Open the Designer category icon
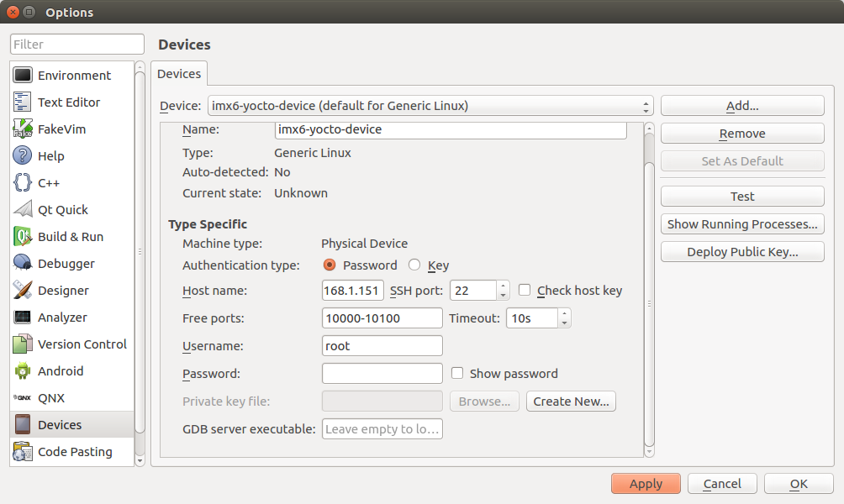Screen dimensions: 844x504 click(x=23, y=291)
